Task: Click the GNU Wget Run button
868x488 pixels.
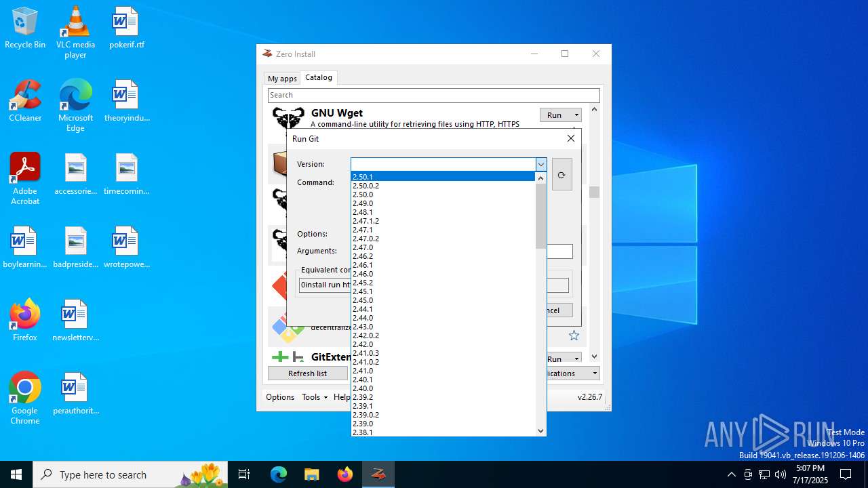Action: coord(555,115)
